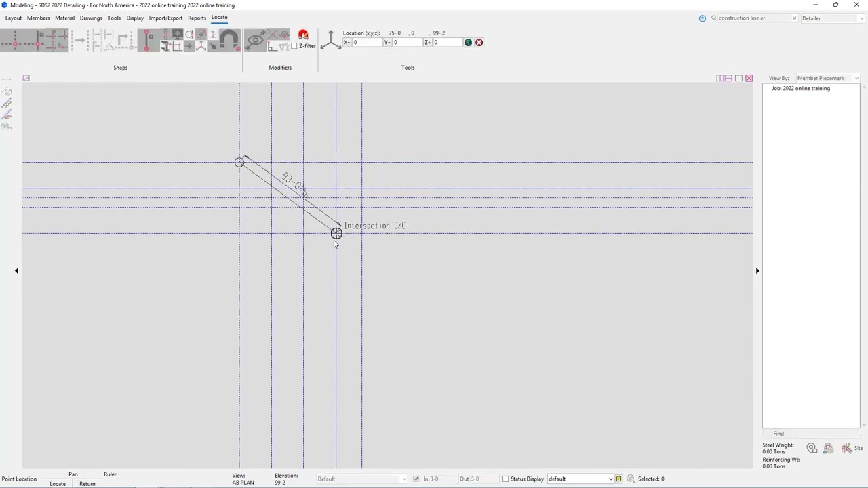Image resolution: width=868 pixels, height=488 pixels.
Task: Open the Tools menu
Action: 114,18
